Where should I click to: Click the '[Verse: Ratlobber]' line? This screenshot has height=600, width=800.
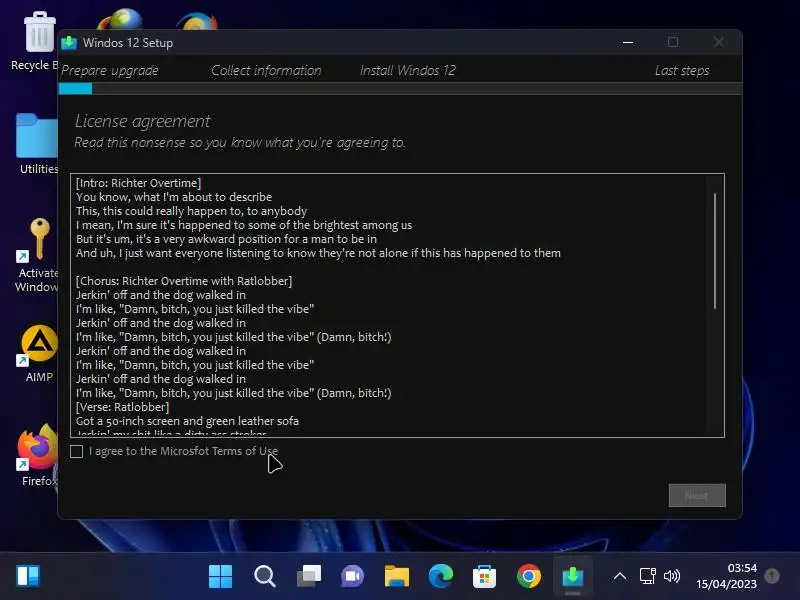(122, 407)
